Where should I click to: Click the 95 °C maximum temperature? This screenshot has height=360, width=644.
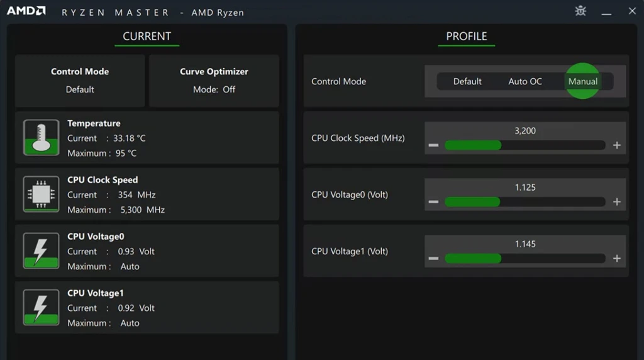click(126, 154)
